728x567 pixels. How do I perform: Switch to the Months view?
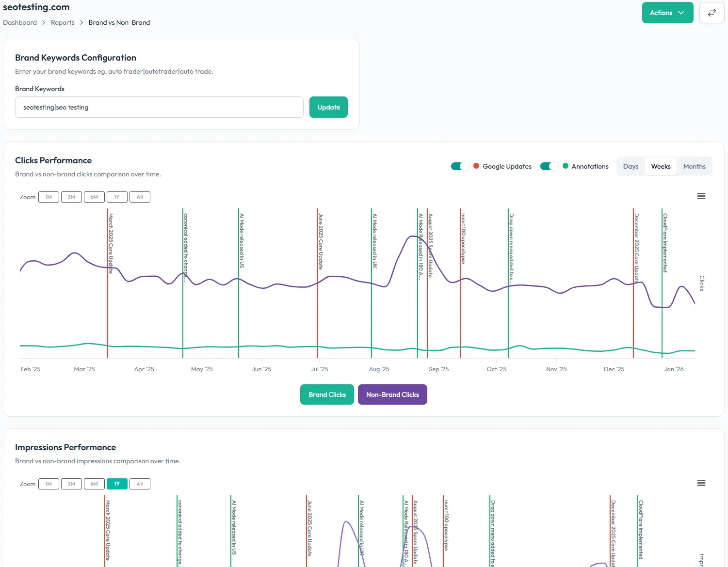tap(694, 166)
